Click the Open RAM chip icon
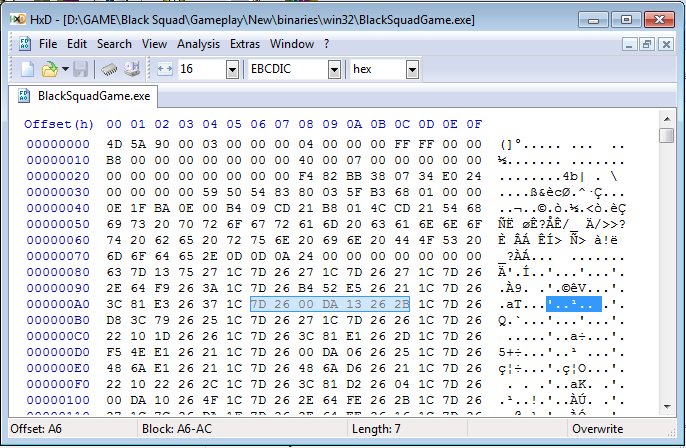Image resolution: width=686 pixels, height=448 pixels. [x=109, y=69]
